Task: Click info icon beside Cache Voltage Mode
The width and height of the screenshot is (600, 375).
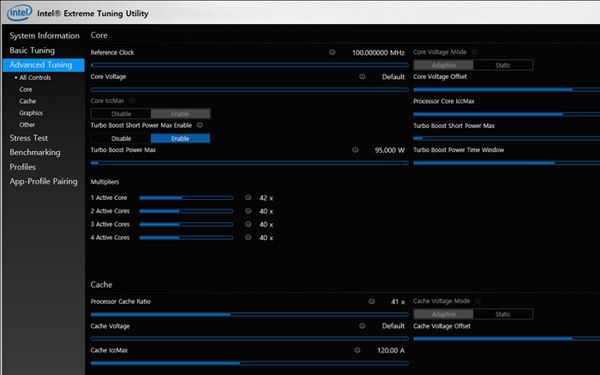Action: [478, 301]
